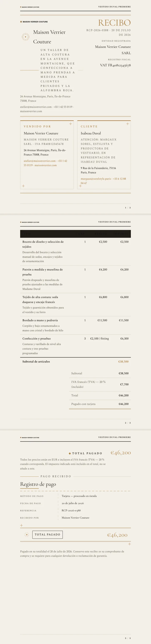Viewport: 151px width, 644px height.
Task: Click the plus icon atop the Cliente card
Action: [128, 124]
